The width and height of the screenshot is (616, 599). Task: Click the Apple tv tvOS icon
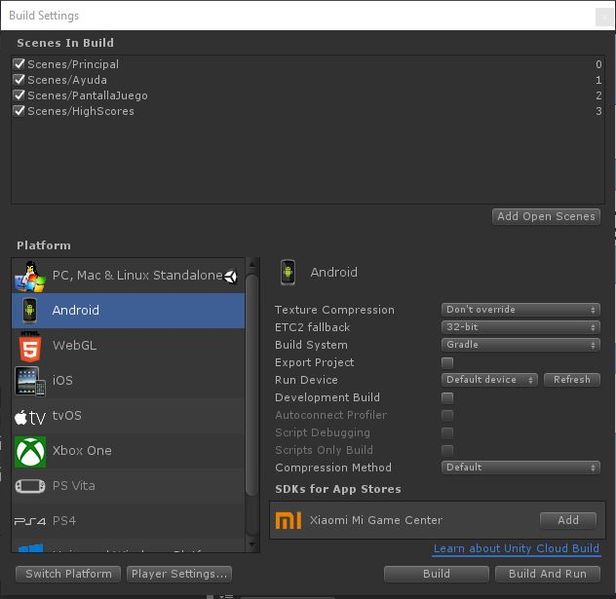pyautogui.click(x=30, y=417)
